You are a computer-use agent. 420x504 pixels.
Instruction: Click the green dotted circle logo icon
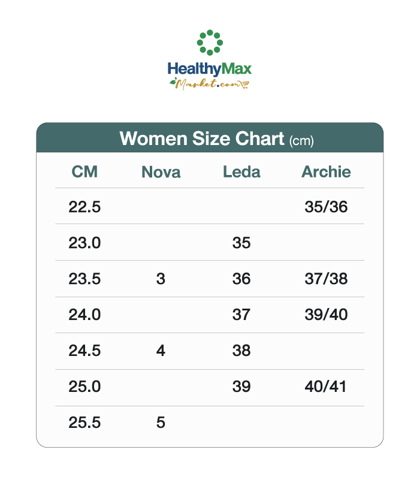click(210, 43)
